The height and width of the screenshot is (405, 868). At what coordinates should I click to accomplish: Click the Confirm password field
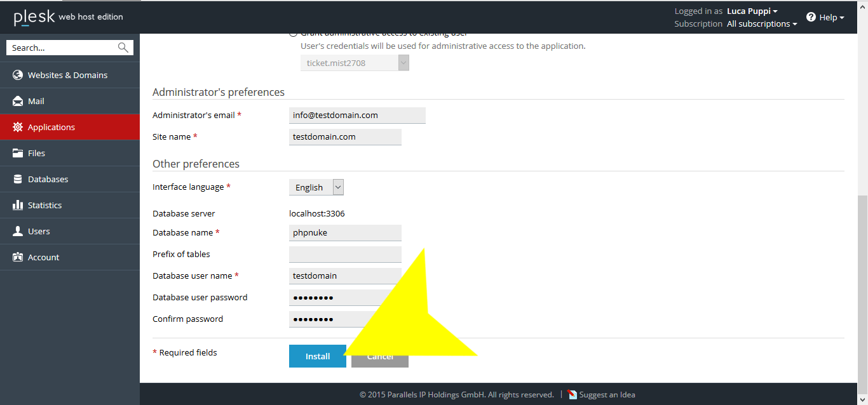pyautogui.click(x=345, y=319)
